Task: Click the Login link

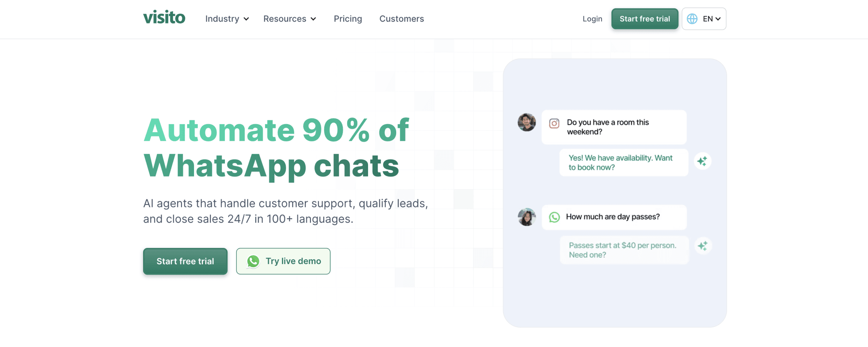Action: point(592,19)
